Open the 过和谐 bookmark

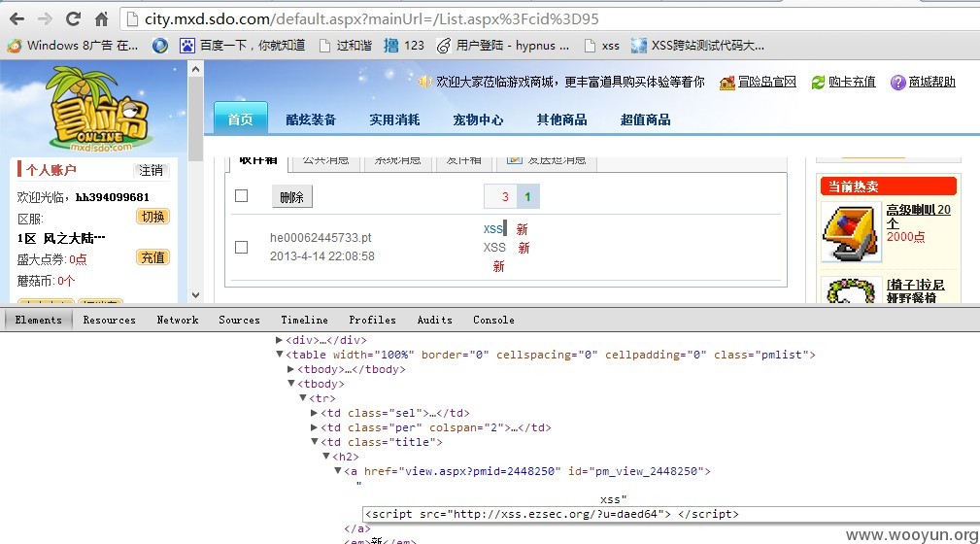[x=345, y=45]
